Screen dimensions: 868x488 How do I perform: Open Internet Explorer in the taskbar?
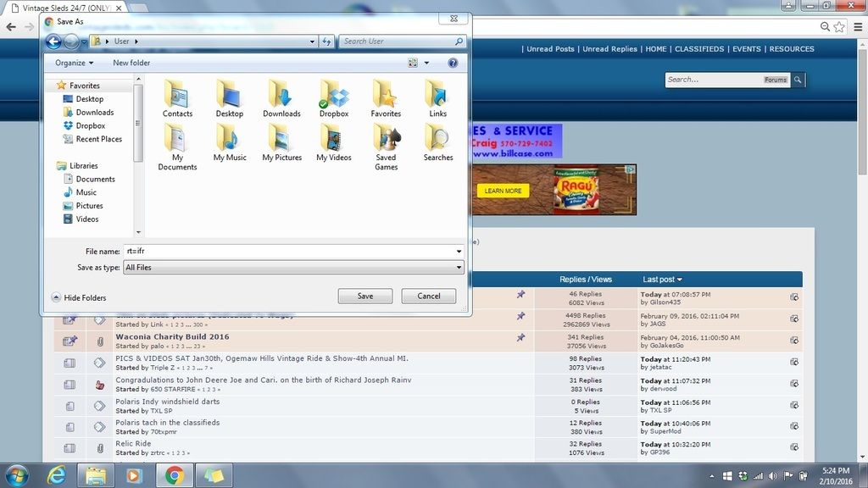pyautogui.click(x=57, y=475)
